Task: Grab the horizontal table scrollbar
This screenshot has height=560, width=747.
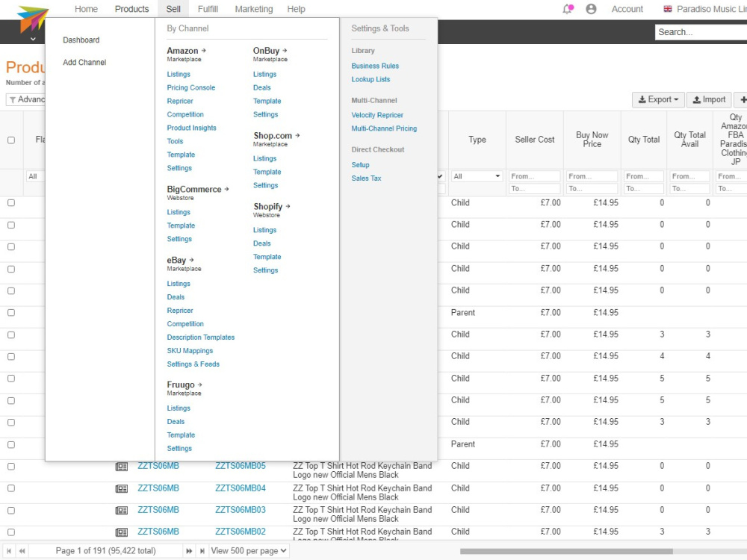Action: click(x=566, y=552)
